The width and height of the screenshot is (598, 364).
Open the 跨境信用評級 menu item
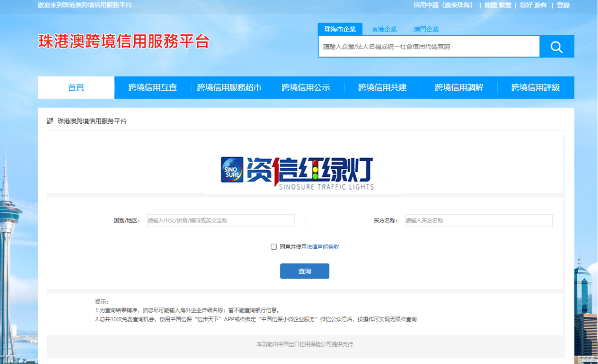click(535, 87)
